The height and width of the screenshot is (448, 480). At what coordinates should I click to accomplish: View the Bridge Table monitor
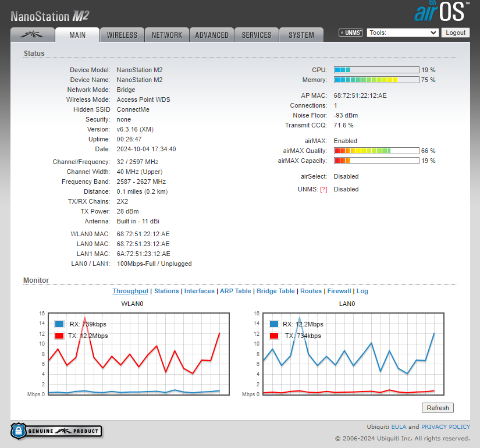tap(276, 291)
